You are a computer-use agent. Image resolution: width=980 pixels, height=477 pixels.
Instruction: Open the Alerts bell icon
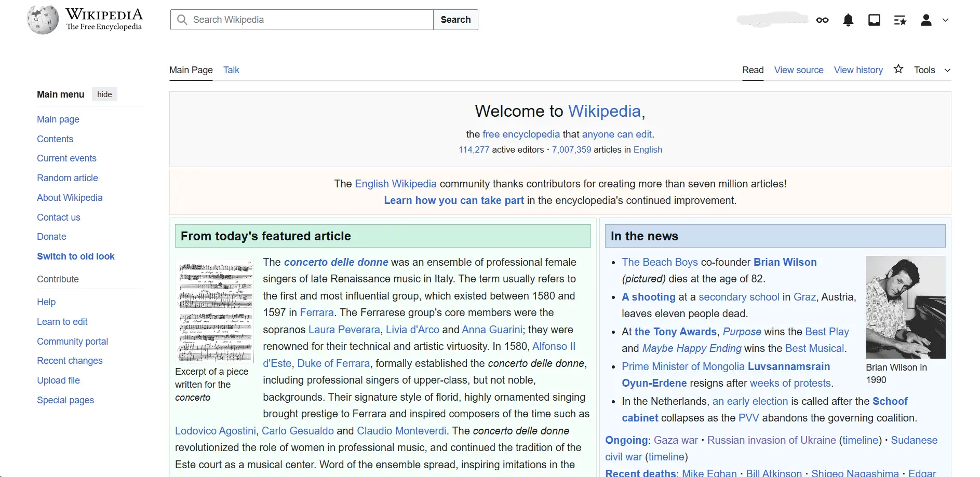(x=848, y=20)
